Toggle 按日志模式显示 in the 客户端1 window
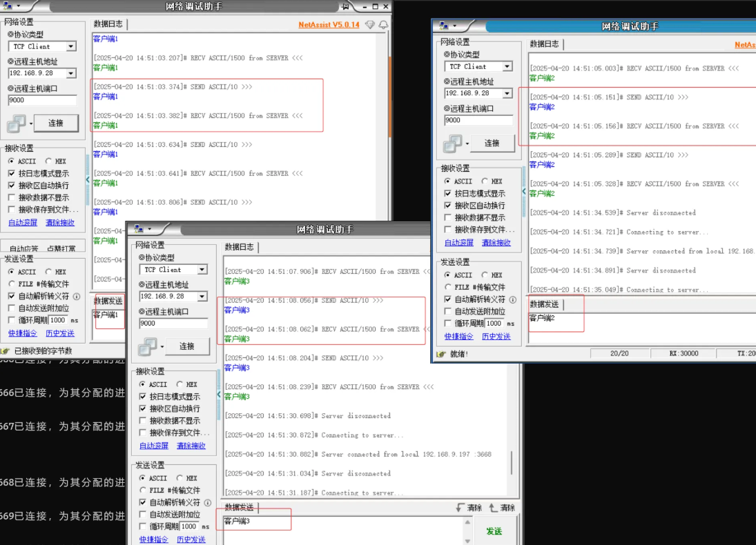Image resolution: width=756 pixels, height=545 pixels. (12, 173)
